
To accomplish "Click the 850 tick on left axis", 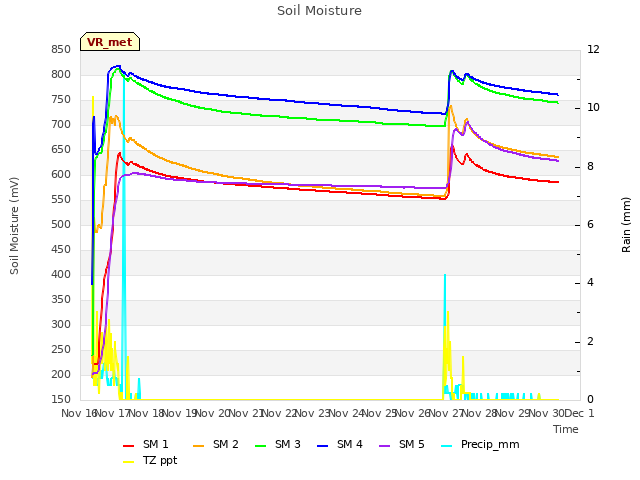I will 61,49.
